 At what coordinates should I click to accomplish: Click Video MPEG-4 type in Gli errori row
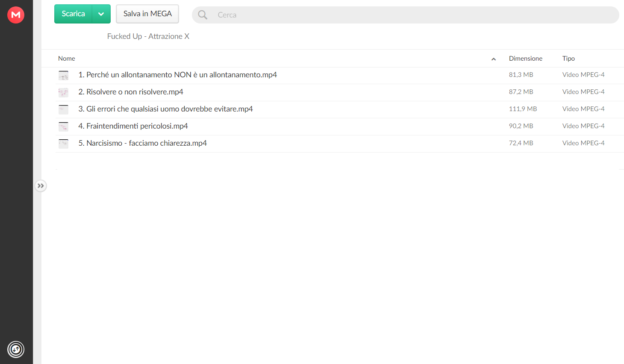click(x=583, y=109)
